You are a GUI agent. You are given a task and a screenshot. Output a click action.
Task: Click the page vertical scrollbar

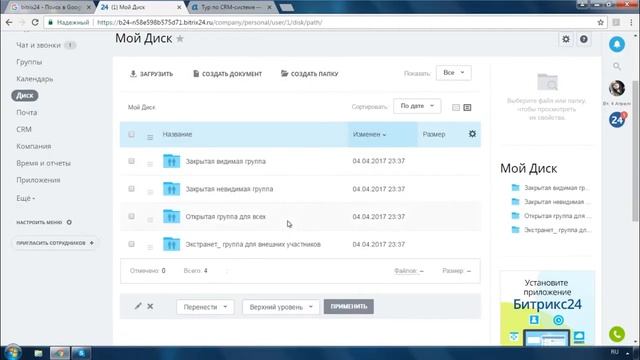pos(635,151)
